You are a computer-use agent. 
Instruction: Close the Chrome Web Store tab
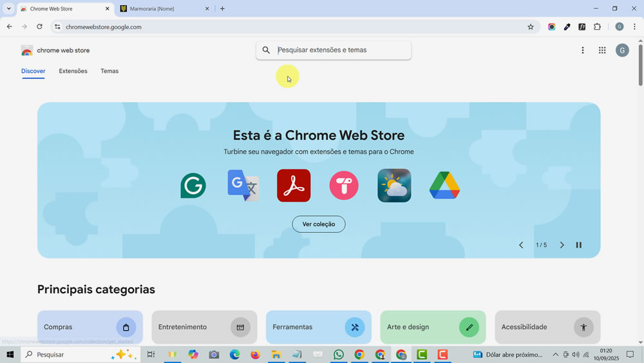(x=107, y=8)
